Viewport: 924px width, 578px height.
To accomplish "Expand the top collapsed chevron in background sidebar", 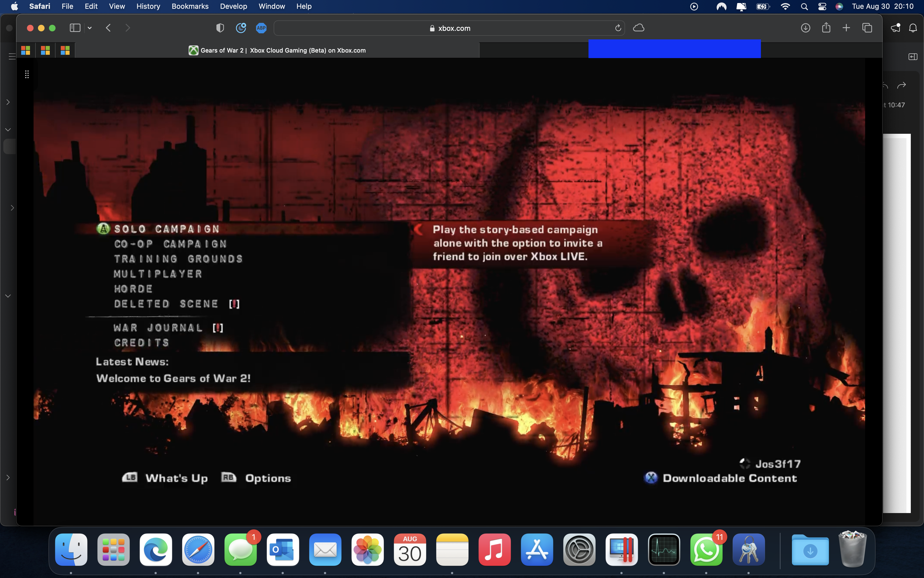I will click(x=8, y=102).
